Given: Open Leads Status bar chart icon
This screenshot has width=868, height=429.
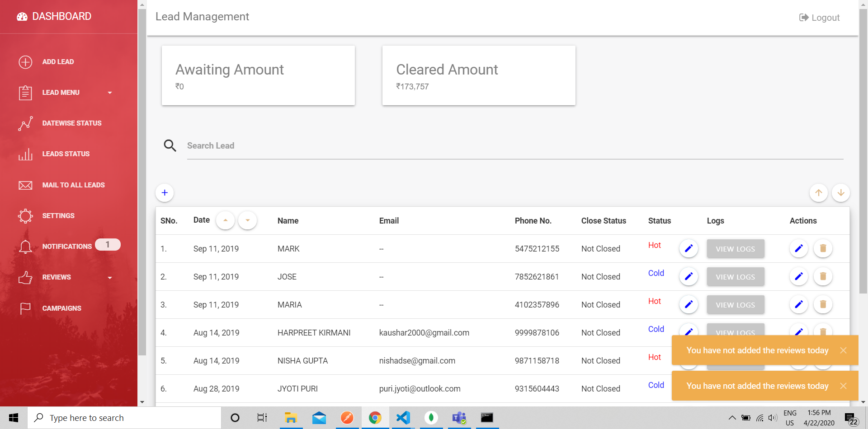Looking at the screenshot, I should pos(25,154).
